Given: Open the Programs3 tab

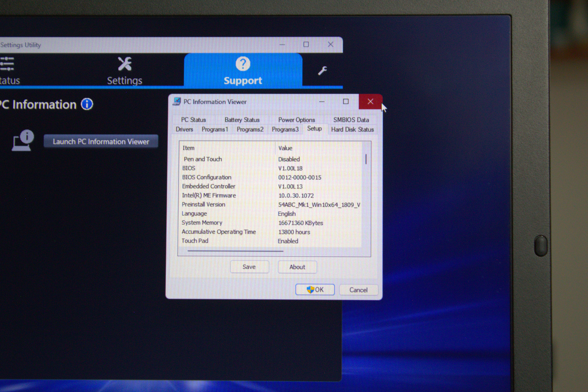Looking at the screenshot, I should click(285, 129).
